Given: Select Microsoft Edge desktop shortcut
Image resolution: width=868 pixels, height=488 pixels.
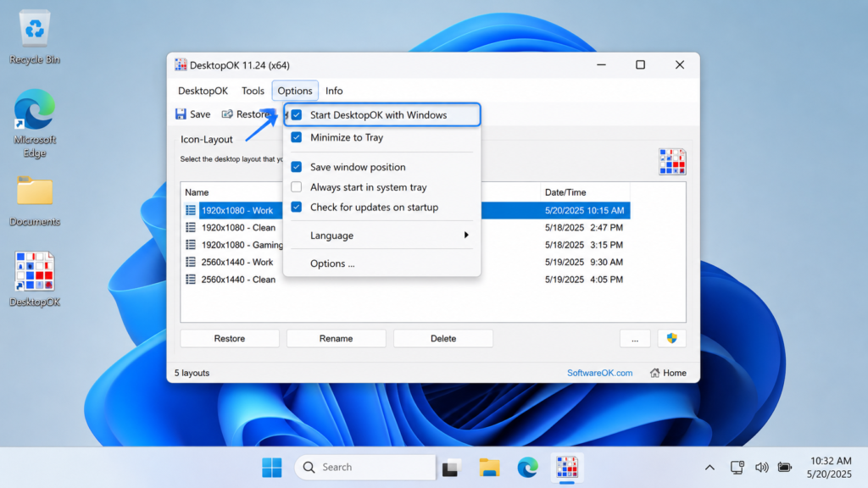Looking at the screenshot, I should point(34,124).
